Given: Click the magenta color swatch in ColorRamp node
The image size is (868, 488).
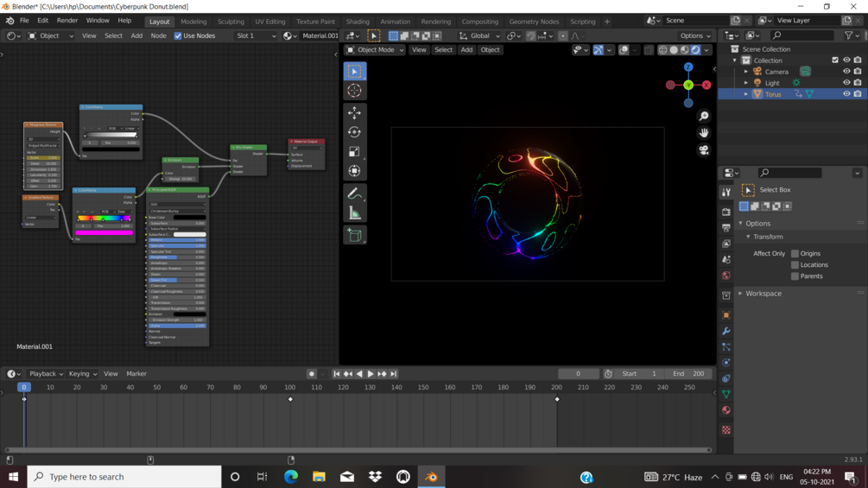Looking at the screenshot, I should click(x=104, y=233).
